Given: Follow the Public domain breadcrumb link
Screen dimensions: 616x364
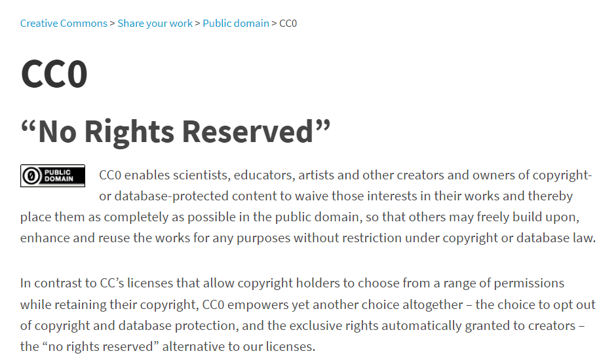Looking at the screenshot, I should (x=236, y=24).
